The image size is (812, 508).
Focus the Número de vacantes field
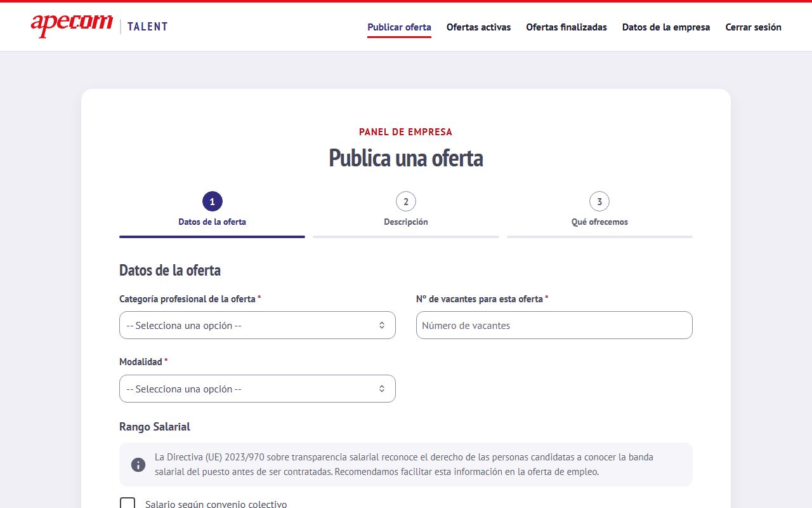pyautogui.click(x=554, y=325)
